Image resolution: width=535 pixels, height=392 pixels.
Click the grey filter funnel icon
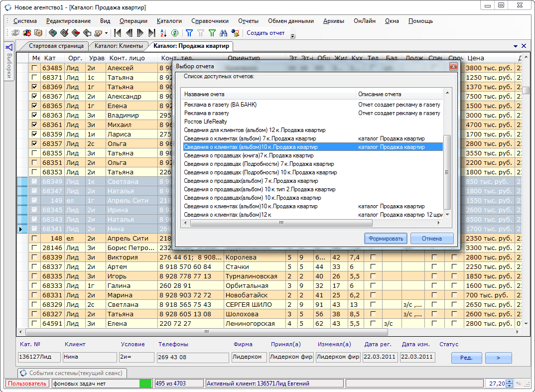coord(201,33)
